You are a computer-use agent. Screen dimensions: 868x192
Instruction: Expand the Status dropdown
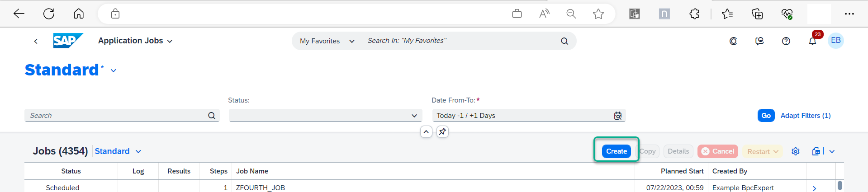(325, 116)
